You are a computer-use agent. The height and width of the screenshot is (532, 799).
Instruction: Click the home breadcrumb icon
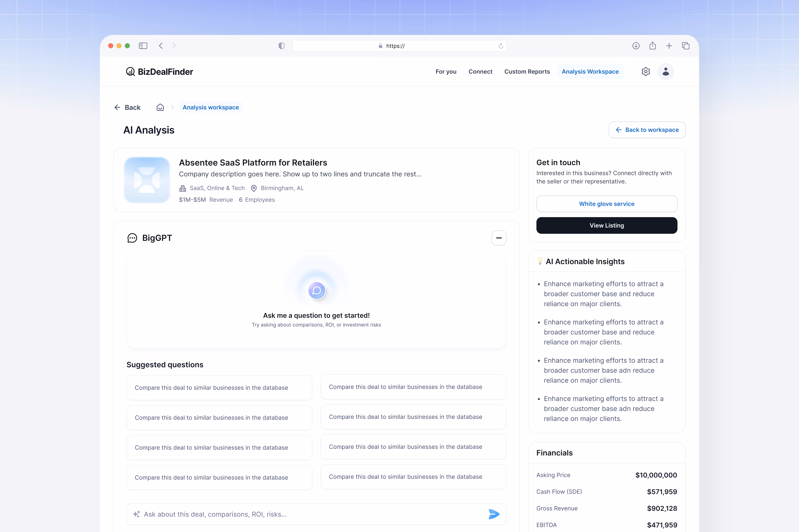(x=160, y=107)
